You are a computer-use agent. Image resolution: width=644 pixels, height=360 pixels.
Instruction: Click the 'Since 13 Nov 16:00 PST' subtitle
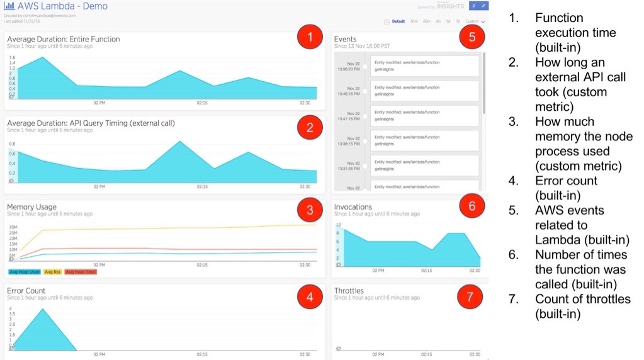362,46
